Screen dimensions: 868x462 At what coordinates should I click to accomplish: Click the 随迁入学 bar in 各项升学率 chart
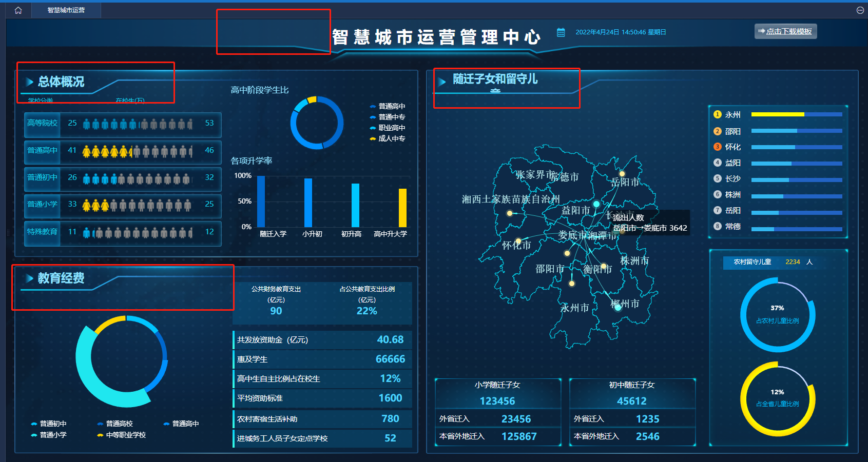pyautogui.click(x=261, y=202)
